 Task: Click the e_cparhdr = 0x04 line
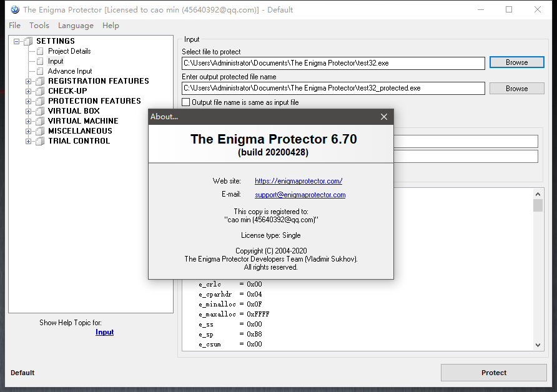[x=230, y=295]
